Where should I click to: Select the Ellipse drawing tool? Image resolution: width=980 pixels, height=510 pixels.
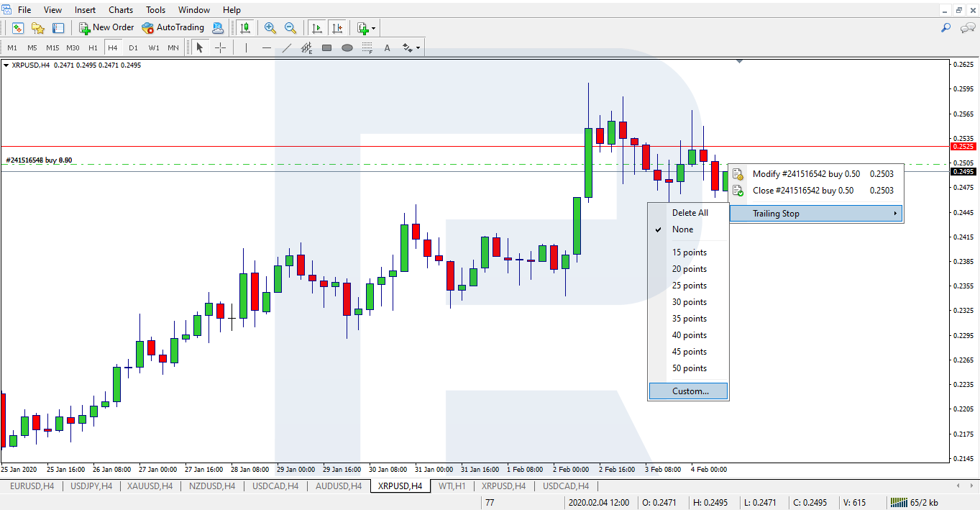pyautogui.click(x=347, y=47)
